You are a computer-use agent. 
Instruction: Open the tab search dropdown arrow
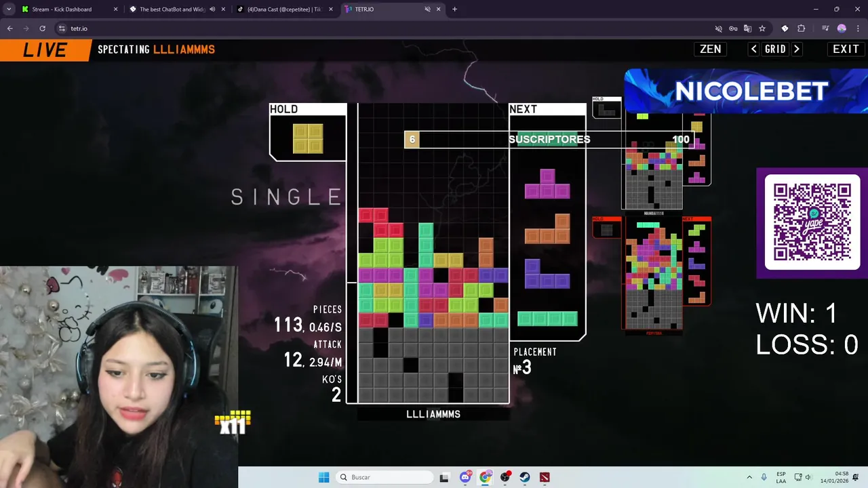click(x=9, y=9)
